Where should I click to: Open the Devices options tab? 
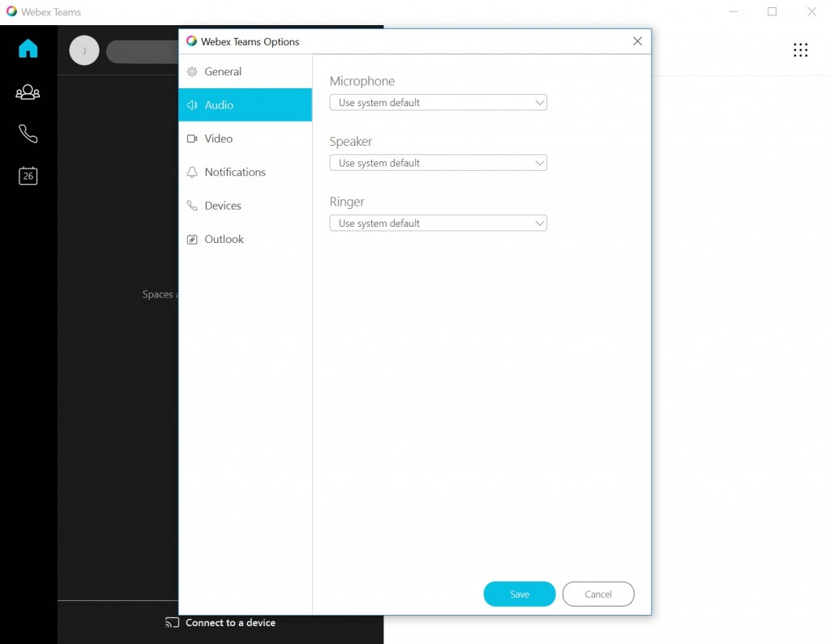245,205
